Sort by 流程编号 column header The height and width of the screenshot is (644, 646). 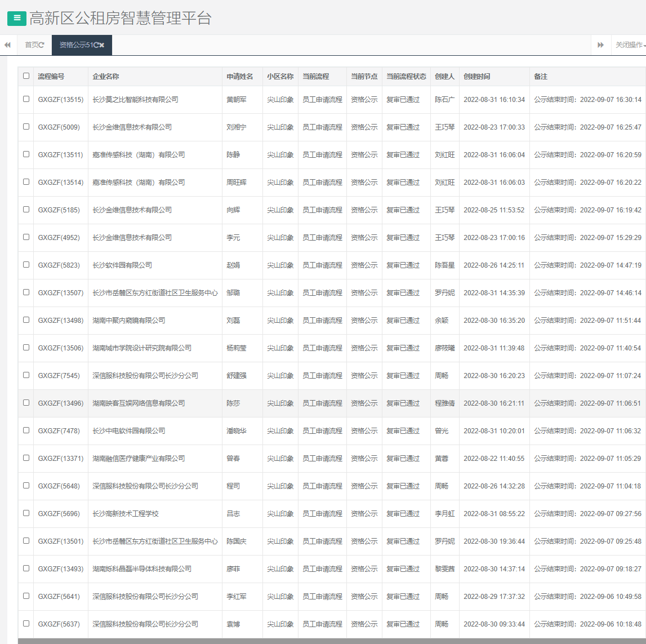click(51, 77)
